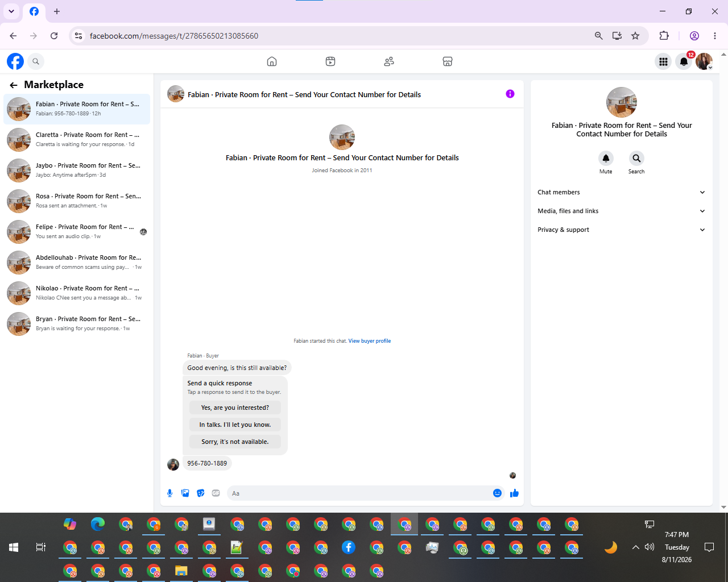The image size is (728, 582).
Task: Click the Facebook logo icon
Action: 15,61
